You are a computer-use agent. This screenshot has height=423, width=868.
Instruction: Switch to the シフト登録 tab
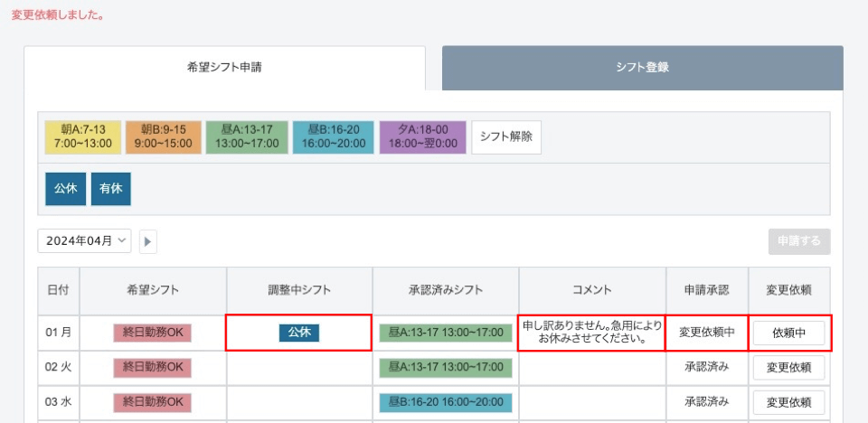[x=642, y=68]
